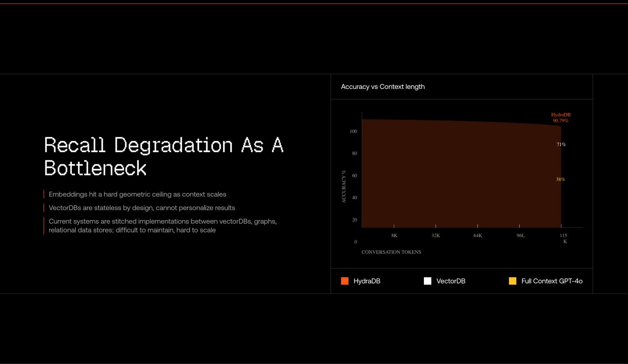
Task: Click the 100 y-axis tick label
Action: pyautogui.click(x=353, y=132)
